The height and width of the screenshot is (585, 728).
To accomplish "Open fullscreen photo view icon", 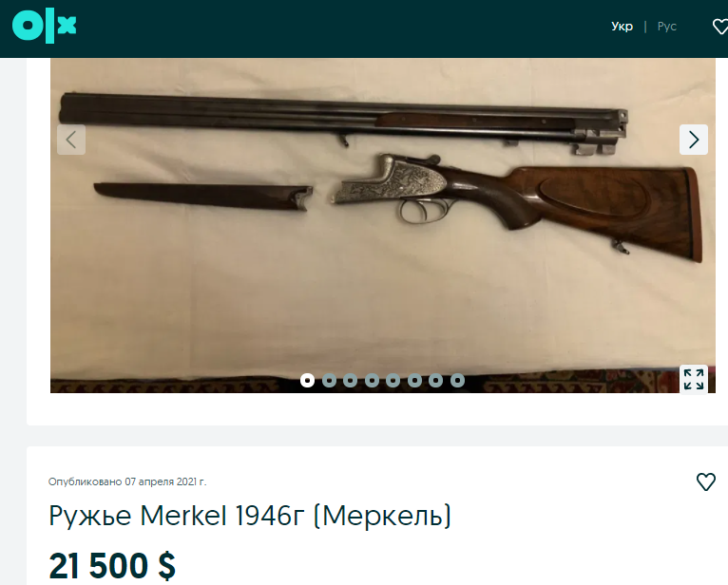I will click(694, 379).
